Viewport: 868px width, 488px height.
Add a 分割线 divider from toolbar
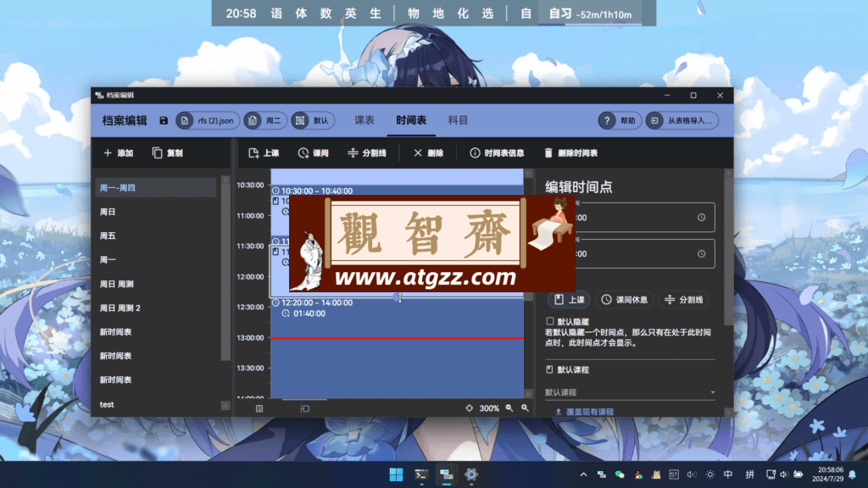pos(367,153)
